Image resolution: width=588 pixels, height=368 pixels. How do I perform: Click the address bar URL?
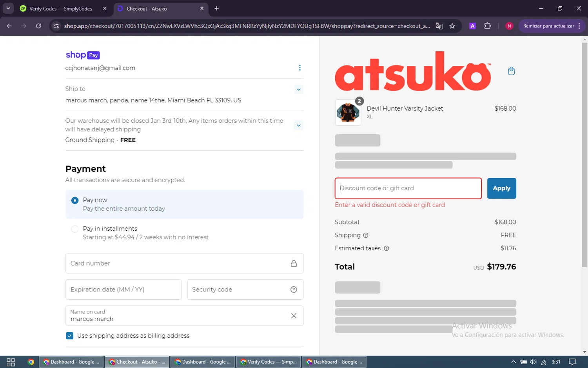coord(247,26)
